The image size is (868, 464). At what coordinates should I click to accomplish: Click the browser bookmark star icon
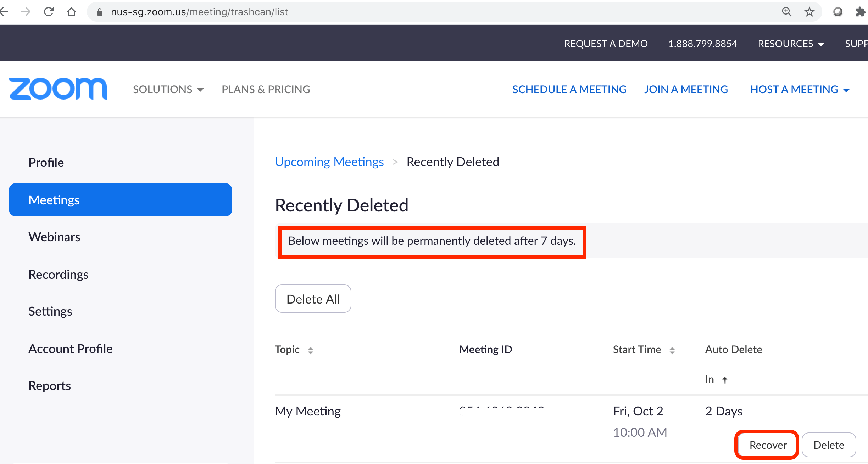[x=810, y=11]
